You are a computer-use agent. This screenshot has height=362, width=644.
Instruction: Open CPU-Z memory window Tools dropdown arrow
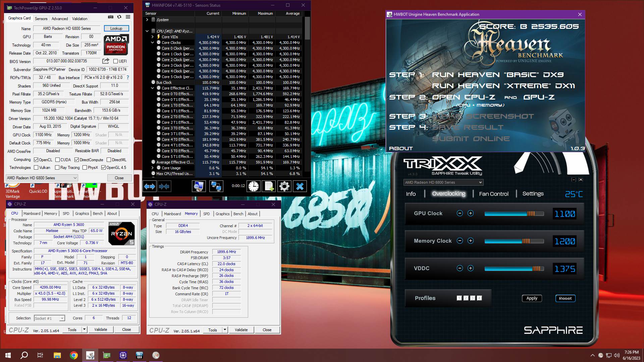(225, 330)
